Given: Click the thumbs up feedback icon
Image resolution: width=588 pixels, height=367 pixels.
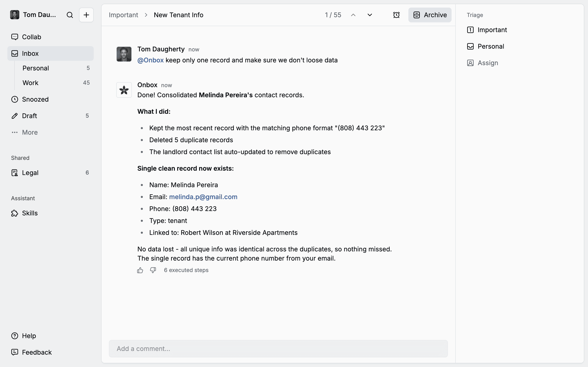Looking at the screenshot, I should 140,270.
